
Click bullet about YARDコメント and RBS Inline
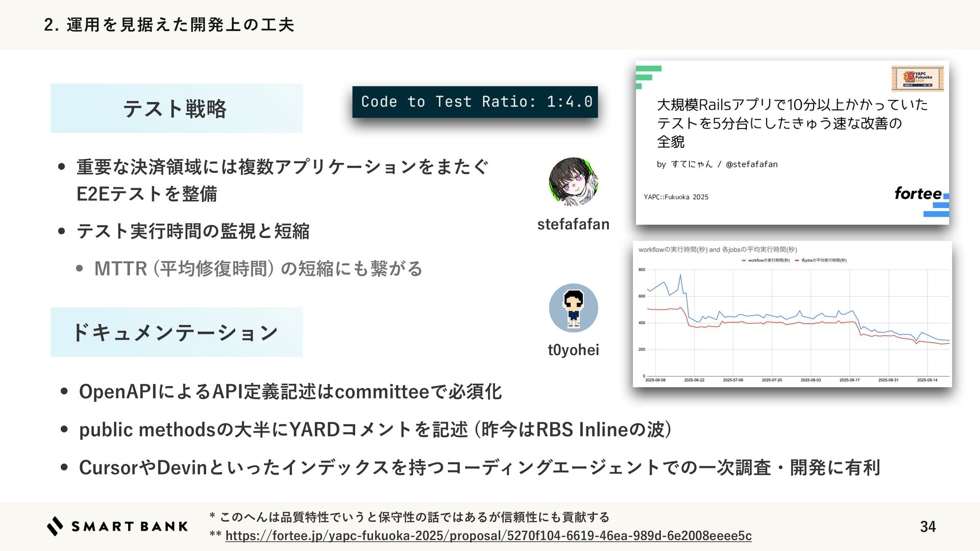tap(375, 430)
